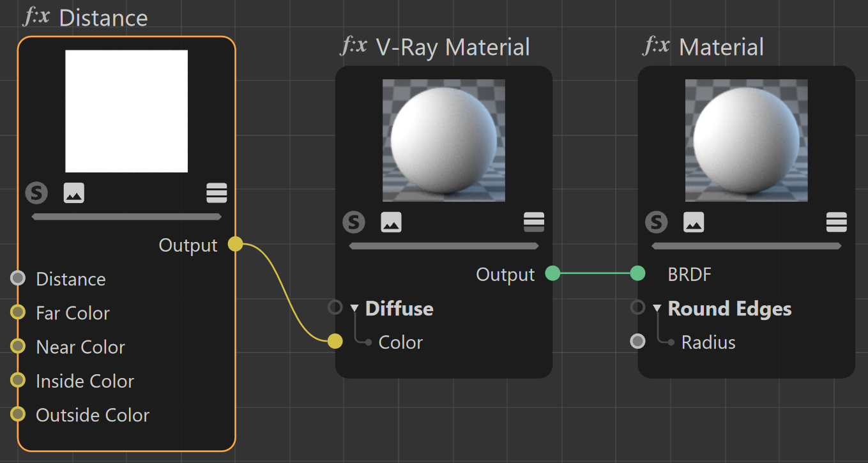Select the V-Ray Material node title
Image resolution: width=868 pixels, height=463 pixels.
click(x=453, y=47)
